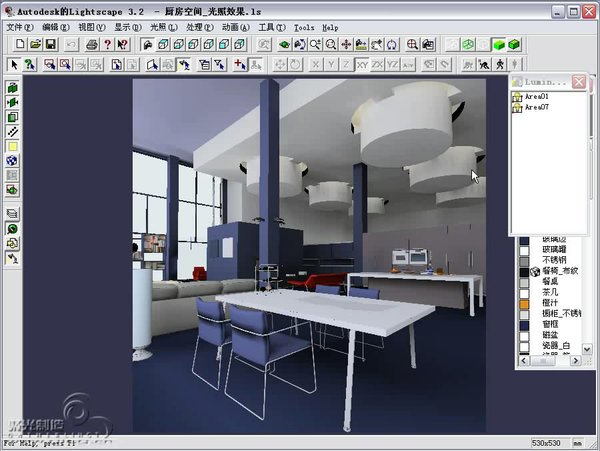Open the 文件(F) menu
600x451 pixels.
(x=20, y=27)
